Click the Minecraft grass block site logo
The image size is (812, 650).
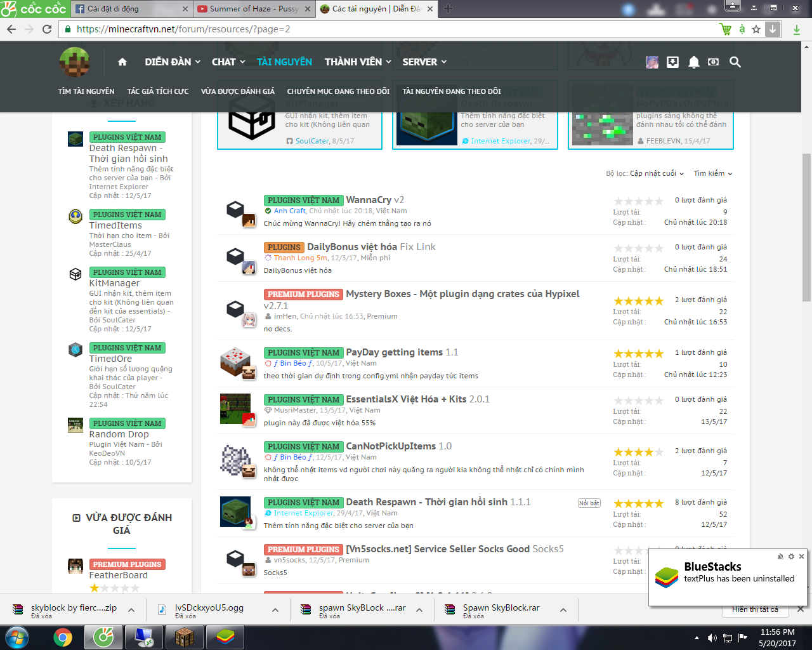click(x=75, y=62)
